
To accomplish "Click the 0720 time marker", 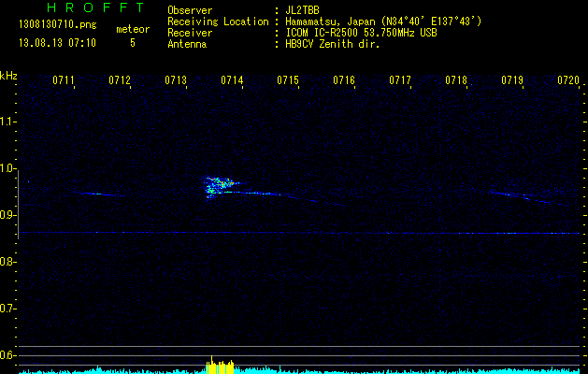I will [x=568, y=80].
